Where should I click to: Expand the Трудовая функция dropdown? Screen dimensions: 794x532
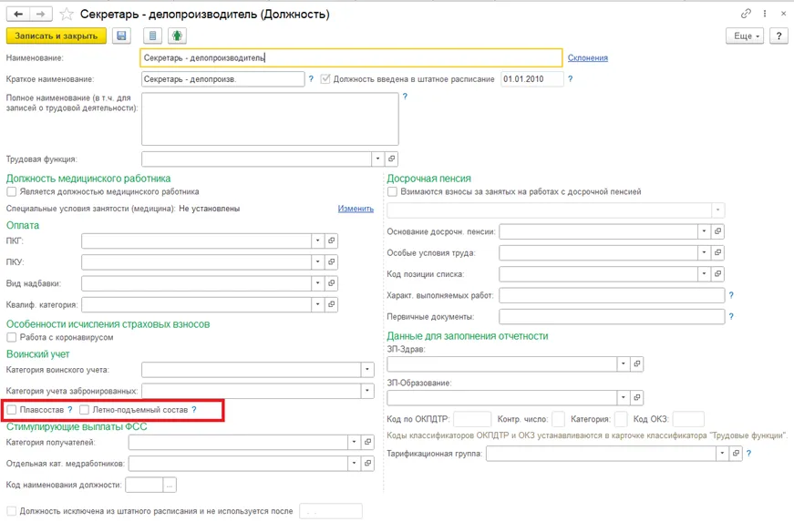[377, 159]
